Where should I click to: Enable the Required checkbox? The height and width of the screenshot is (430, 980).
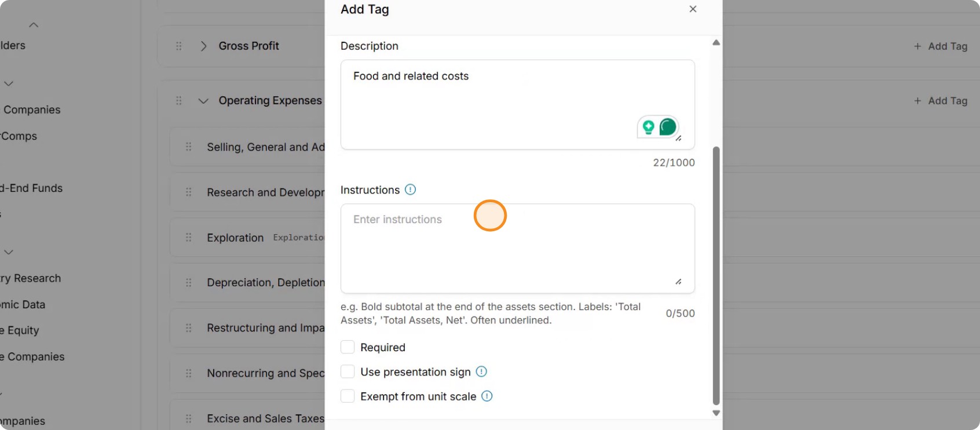(348, 347)
